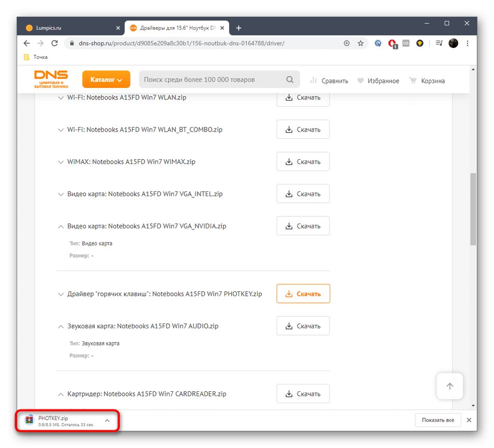Open the media control playlist icon

tap(439, 43)
